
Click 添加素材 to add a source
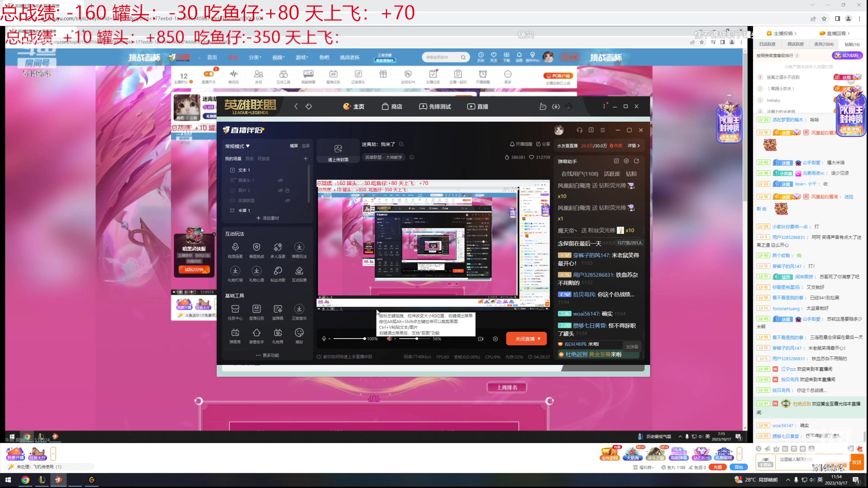tap(268, 218)
